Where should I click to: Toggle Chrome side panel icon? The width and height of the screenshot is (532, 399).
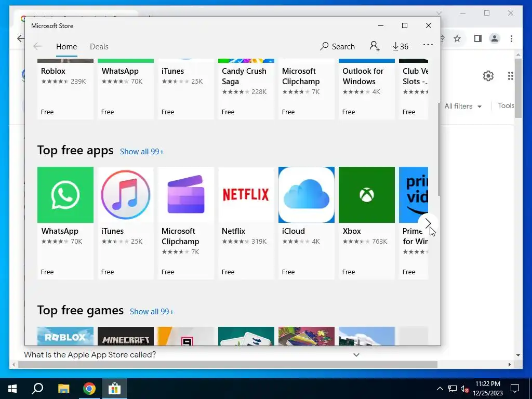pyautogui.click(x=478, y=38)
